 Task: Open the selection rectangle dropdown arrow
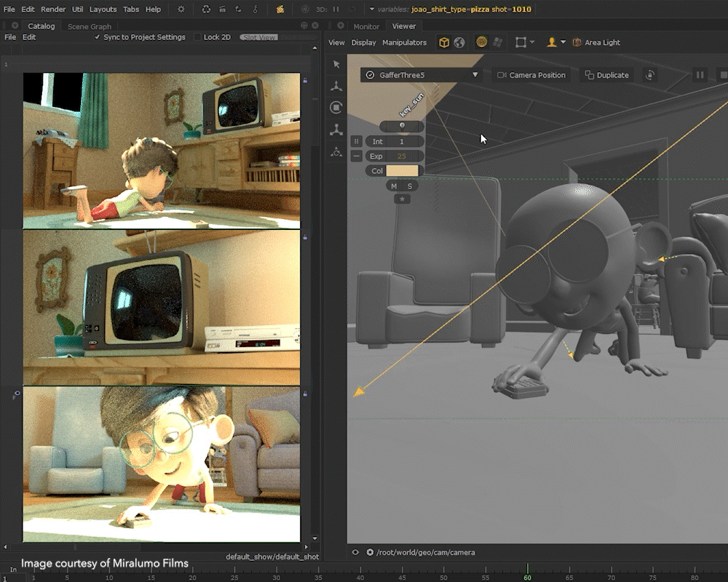click(532, 42)
